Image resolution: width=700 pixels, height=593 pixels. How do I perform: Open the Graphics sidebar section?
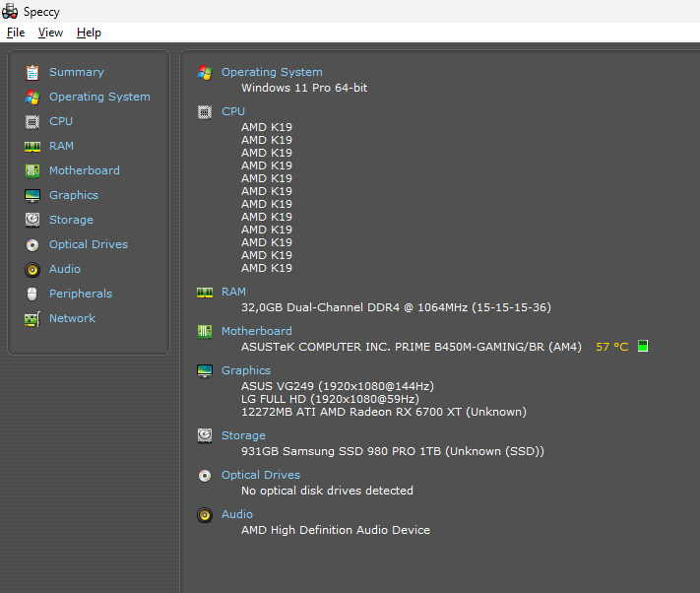74,195
